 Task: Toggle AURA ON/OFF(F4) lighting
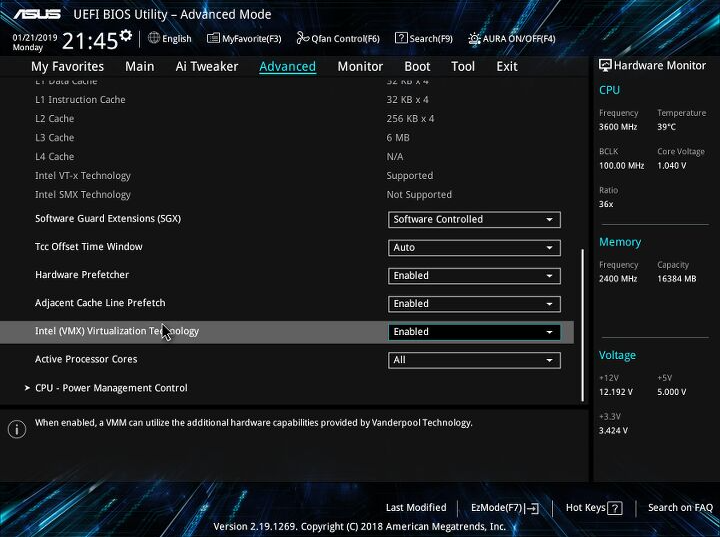pyautogui.click(x=511, y=39)
